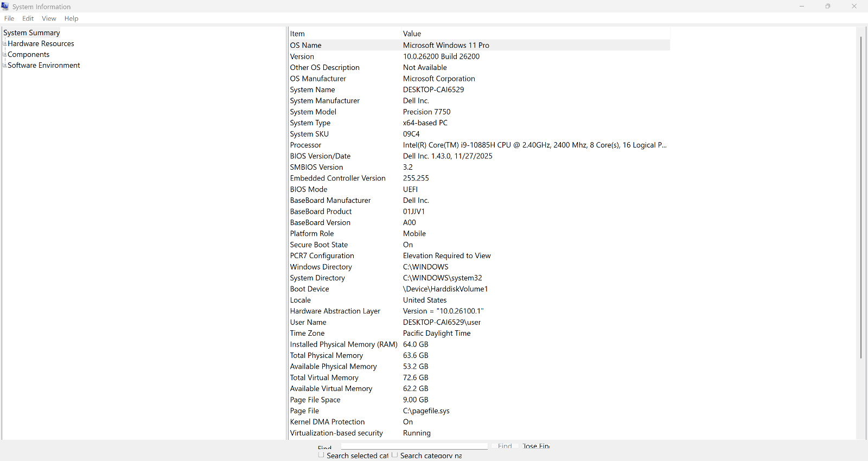This screenshot has width=868, height=461.
Task: Click the OS Manufacturer item
Action: (x=318, y=79)
